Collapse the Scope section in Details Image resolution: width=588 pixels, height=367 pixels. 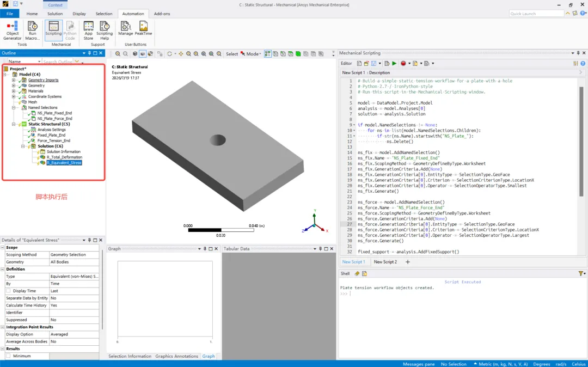[3, 247]
